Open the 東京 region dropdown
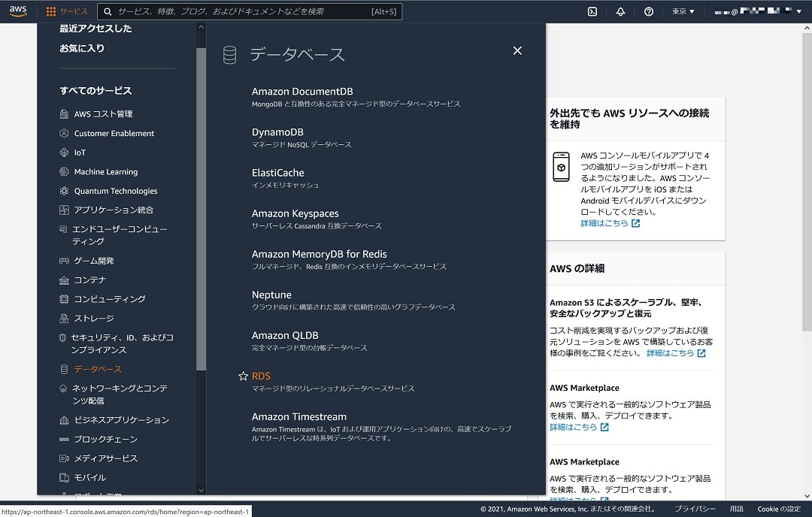Image resolution: width=812 pixels, height=517 pixels. [x=683, y=11]
